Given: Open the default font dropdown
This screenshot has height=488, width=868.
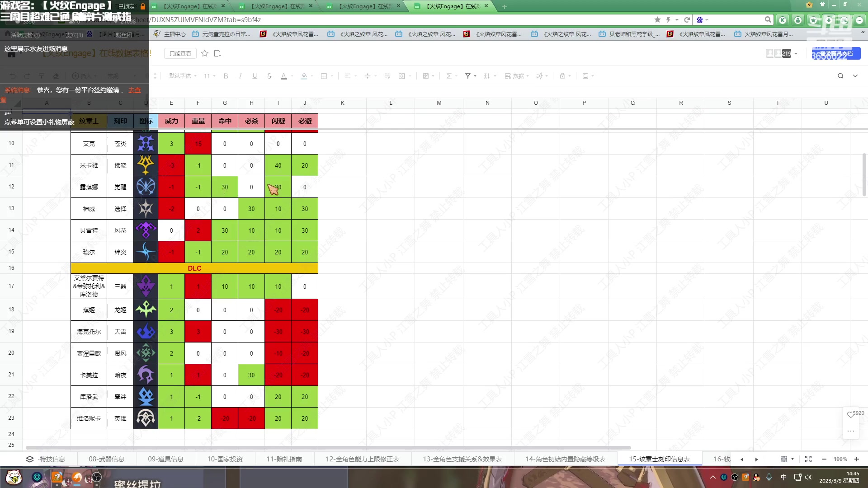Looking at the screenshot, I should coord(183,76).
